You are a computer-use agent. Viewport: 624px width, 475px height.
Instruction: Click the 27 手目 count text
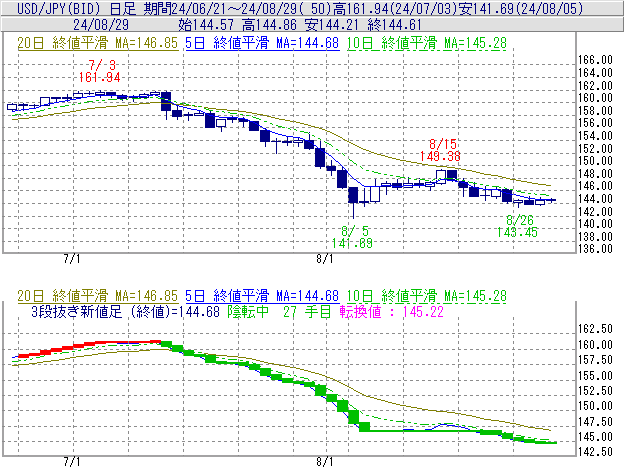(x=307, y=311)
